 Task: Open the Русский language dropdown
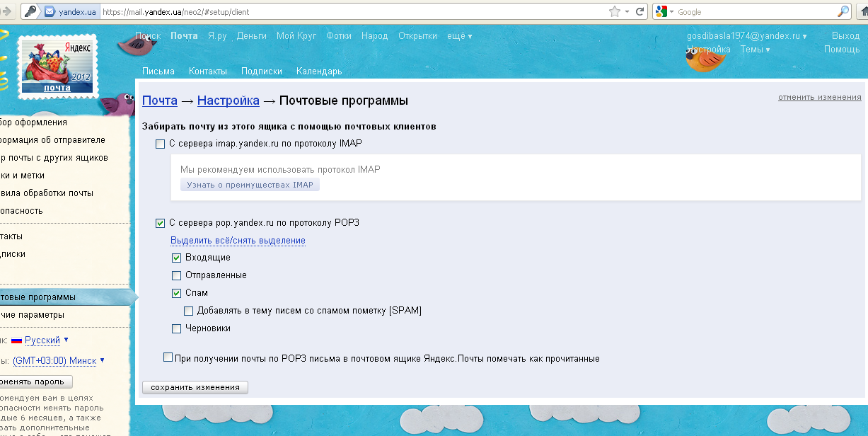point(47,340)
